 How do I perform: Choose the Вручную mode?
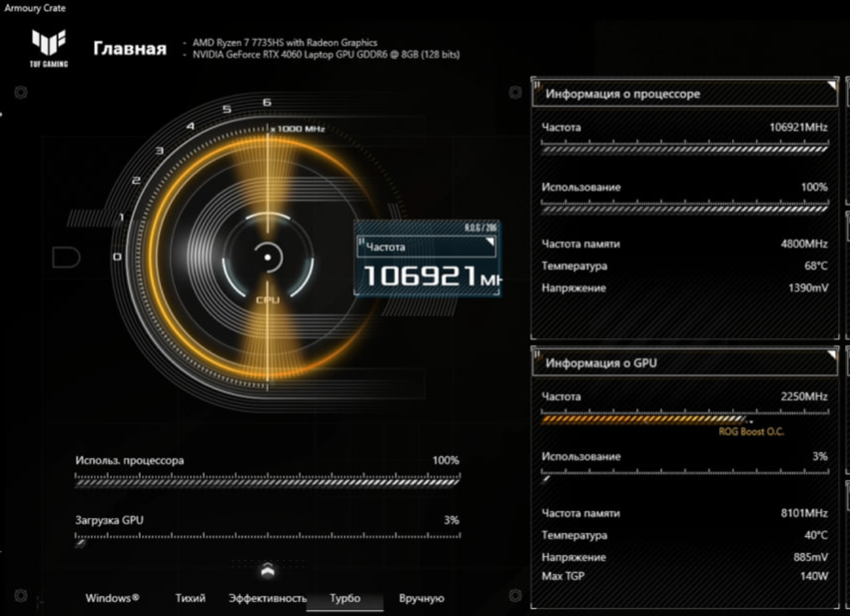421,598
